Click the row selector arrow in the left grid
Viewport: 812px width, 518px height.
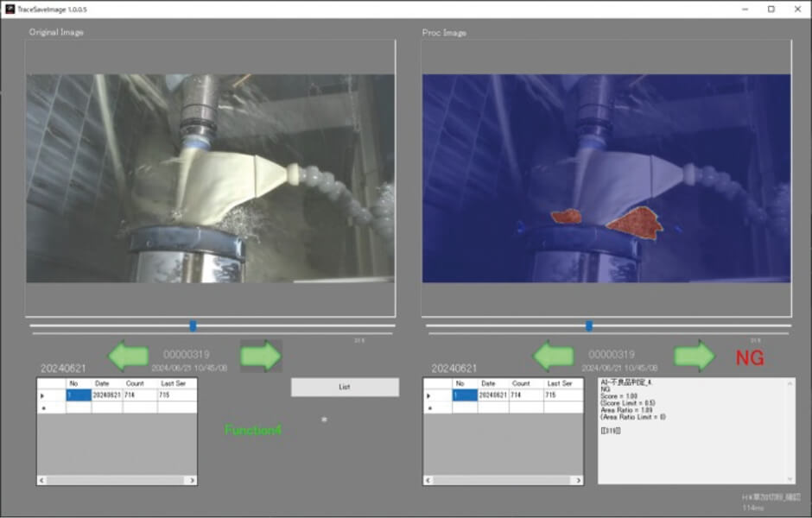click(41, 395)
